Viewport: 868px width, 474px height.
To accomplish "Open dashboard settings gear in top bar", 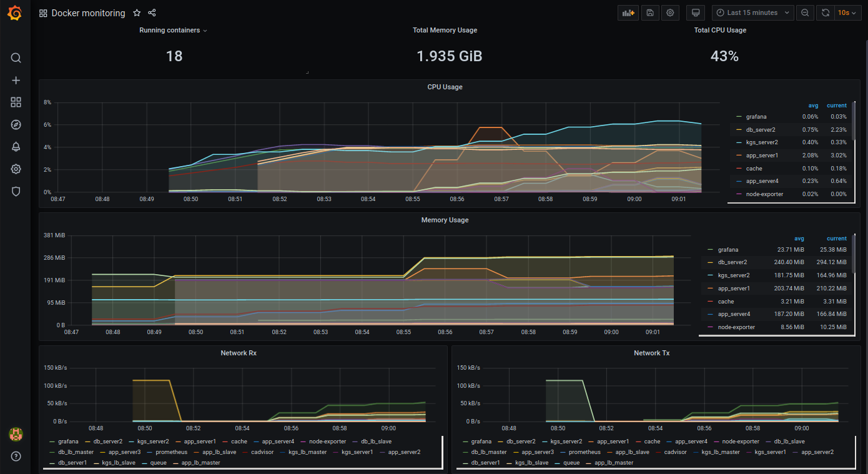I will click(671, 12).
